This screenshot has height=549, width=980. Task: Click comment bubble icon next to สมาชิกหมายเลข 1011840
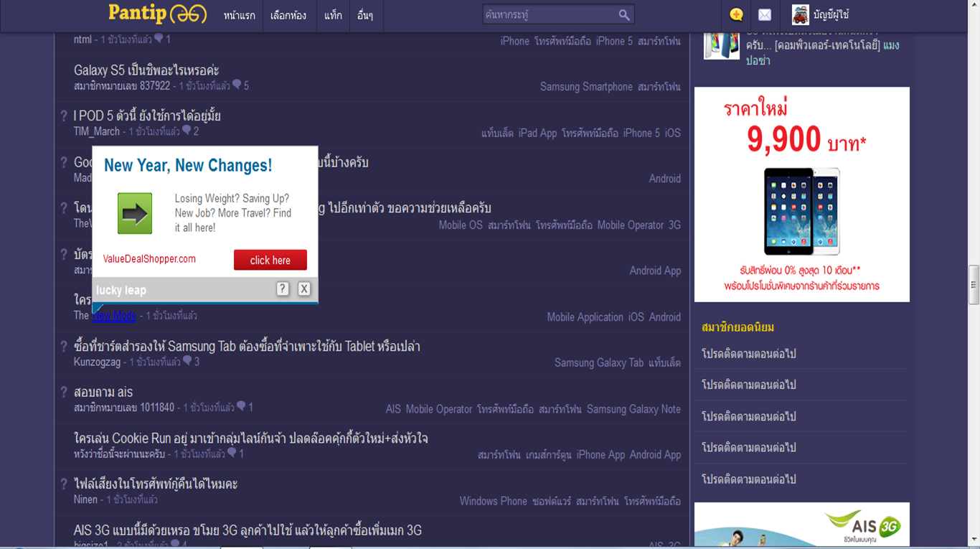(x=242, y=408)
